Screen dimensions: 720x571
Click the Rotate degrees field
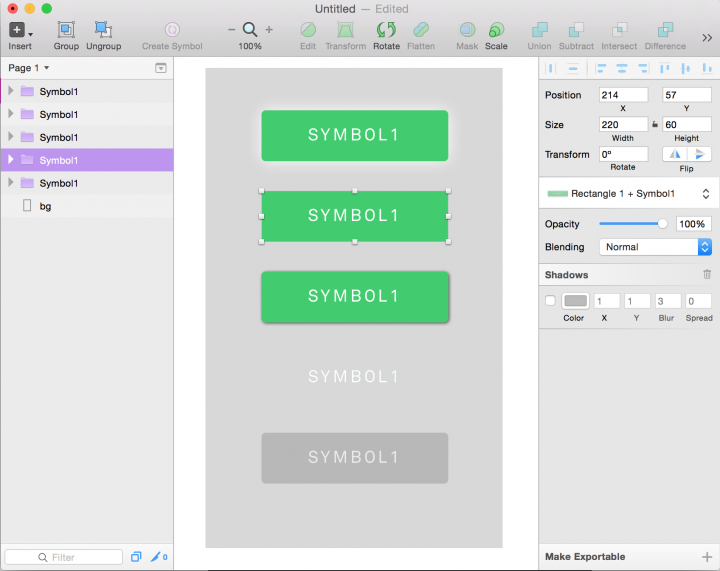[623, 154]
